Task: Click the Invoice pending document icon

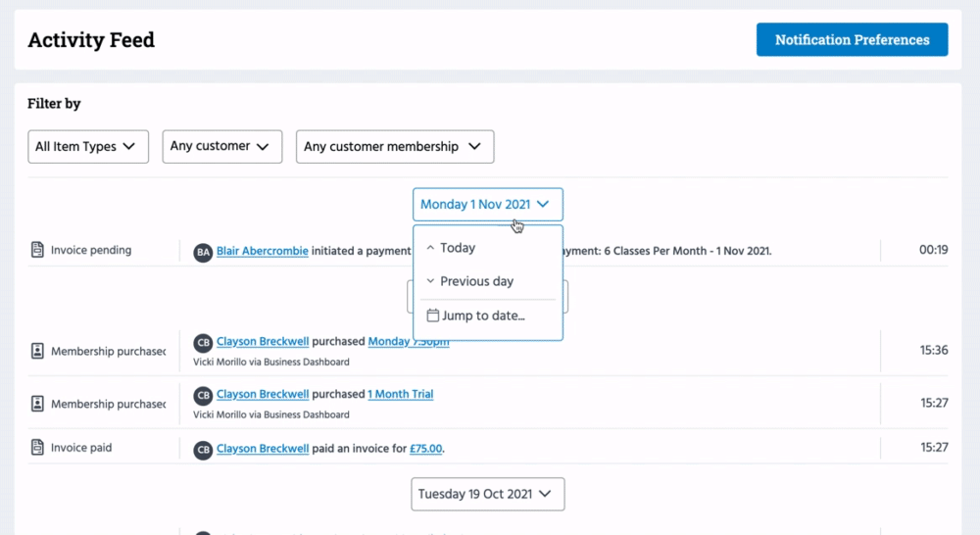Action: pyautogui.click(x=37, y=250)
